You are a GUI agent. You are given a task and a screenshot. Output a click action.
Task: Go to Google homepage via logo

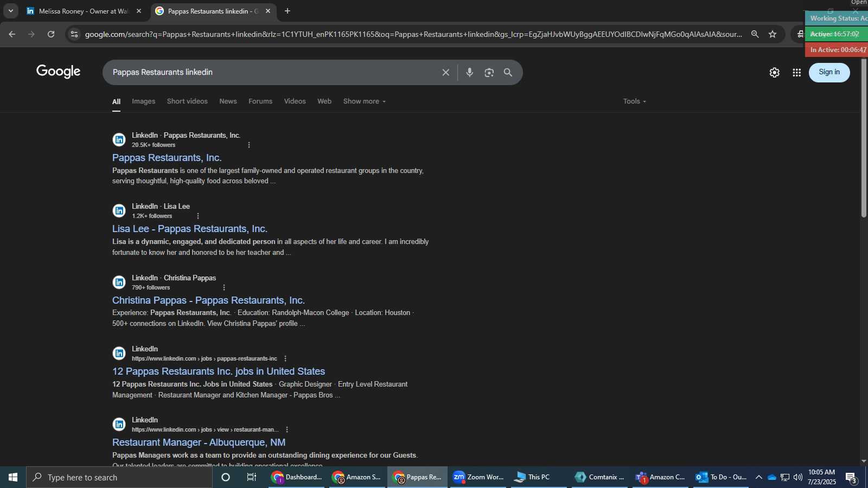click(x=59, y=71)
